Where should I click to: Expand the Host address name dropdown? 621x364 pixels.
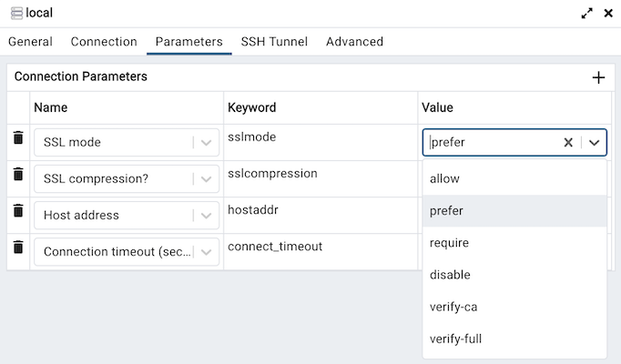[206, 216]
